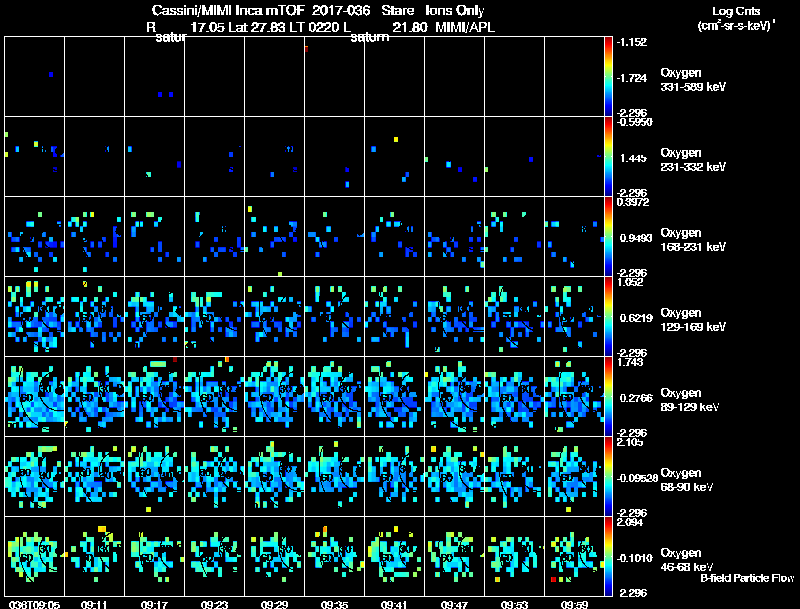This screenshot has height=609, width=800.
Task: Select the Oxygen 46-68 keV row label
Action: (x=687, y=560)
